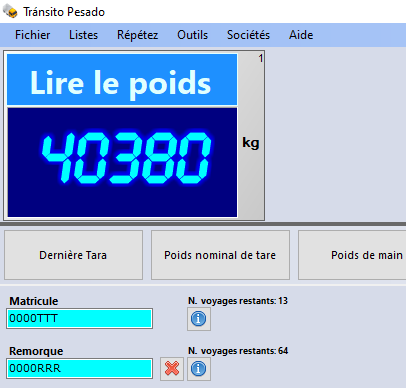The image size is (406, 388).
Task: Click the Remorque label
Action: point(36,351)
